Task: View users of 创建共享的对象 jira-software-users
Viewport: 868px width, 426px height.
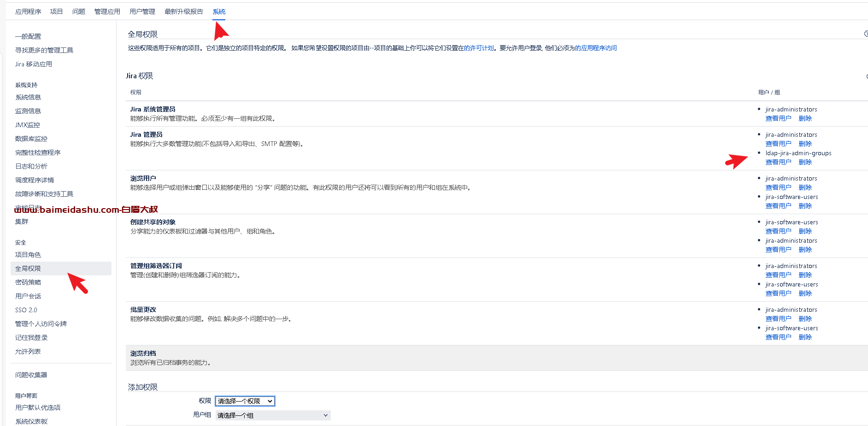Action: 778,231
